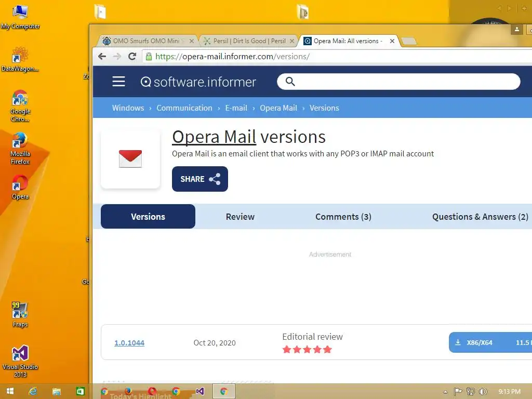This screenshot has width=532, height=399.
Task: Click the Visual Studio icon on taskbar
Action: [x=200, y=391]
